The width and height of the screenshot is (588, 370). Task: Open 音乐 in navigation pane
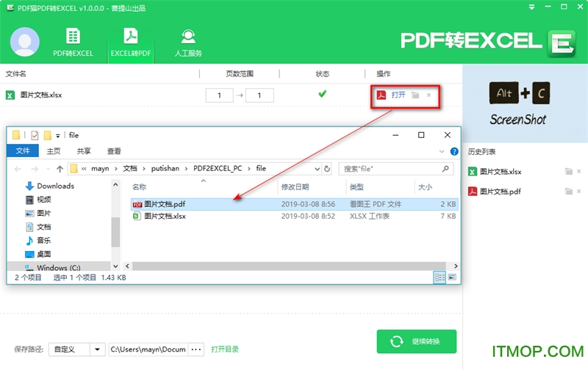(38, 240)
